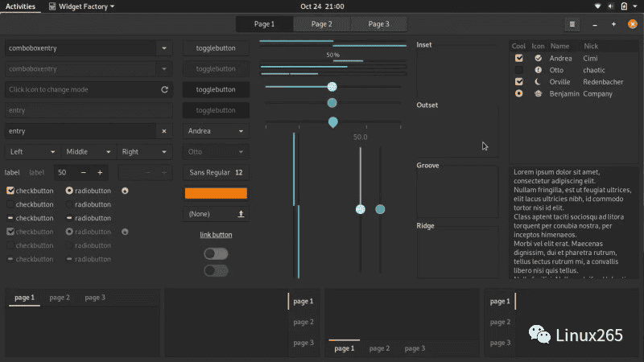Select the 'chaotic' nick cell
Viewport: 644px width, 362px height.
(x=594, y=70)
